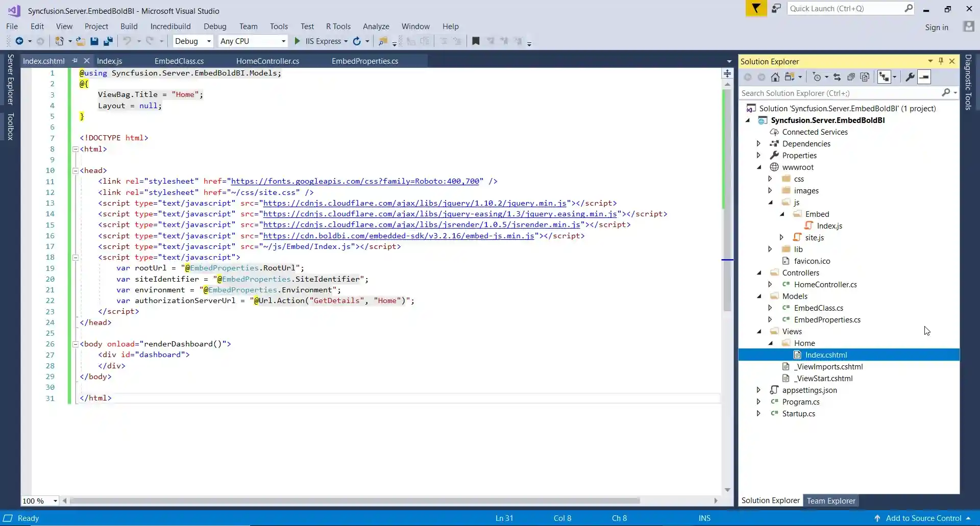Open Properties via the wrench icon
Screen dimensions: 980x526
(910, 77)
